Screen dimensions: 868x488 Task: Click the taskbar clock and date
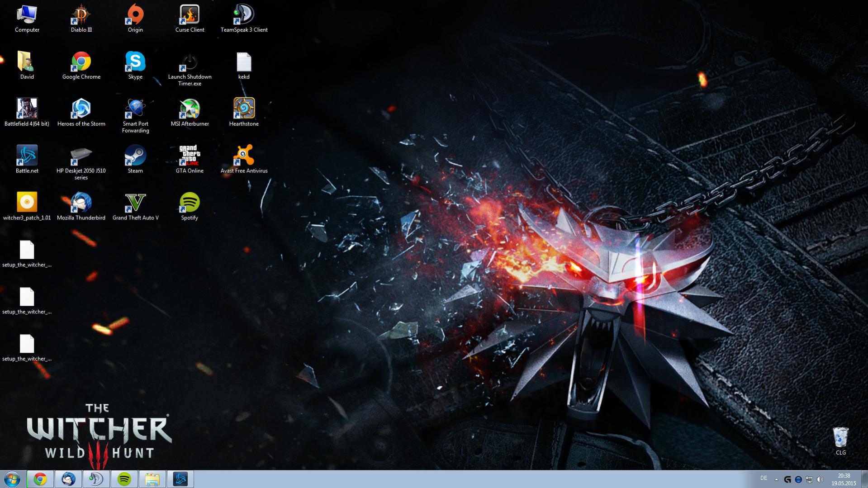(844, 479)
